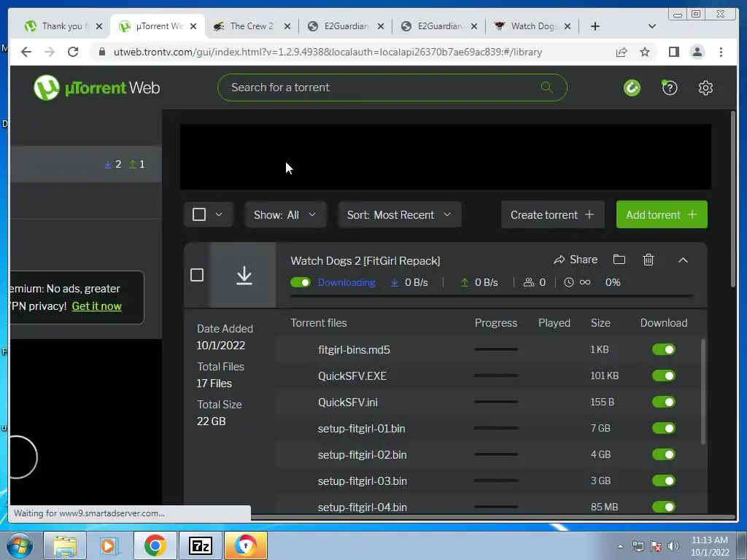Click Watch Dogs 2 [FitGirl Repack] title
The width and height of the screenshot is (747, 560).
365,260
